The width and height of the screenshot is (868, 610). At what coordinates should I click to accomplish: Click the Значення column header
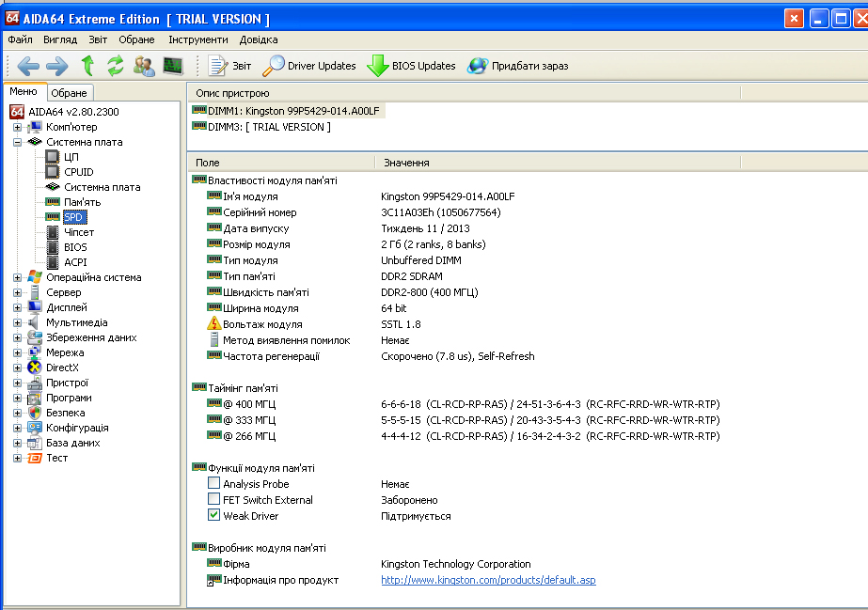tap(558, 163)
